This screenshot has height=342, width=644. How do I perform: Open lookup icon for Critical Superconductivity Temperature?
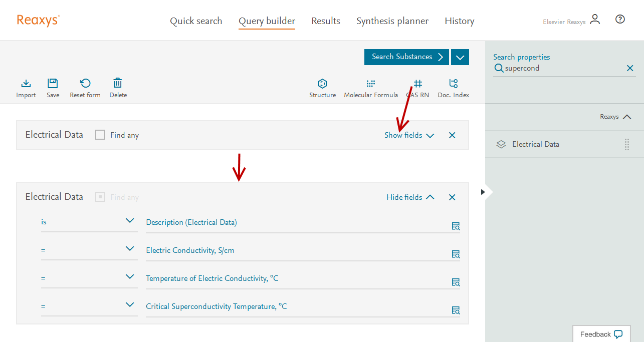coord(456,310)
